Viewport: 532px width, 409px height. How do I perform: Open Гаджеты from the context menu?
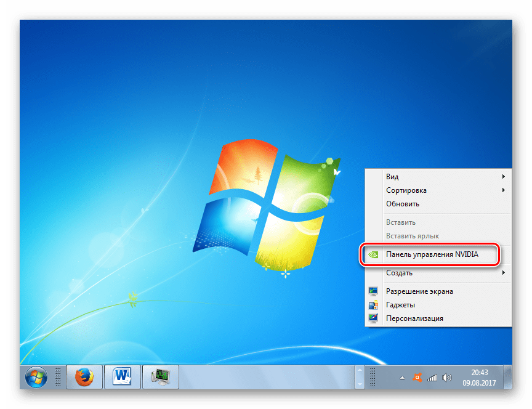pos(438,305)
